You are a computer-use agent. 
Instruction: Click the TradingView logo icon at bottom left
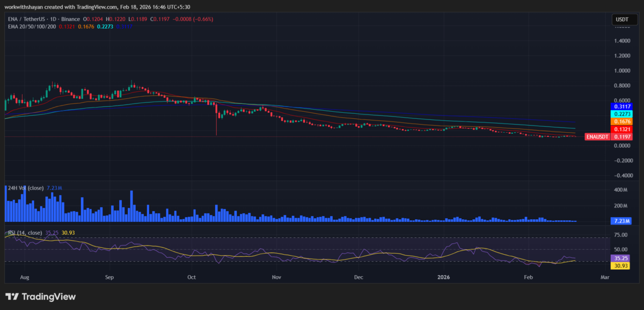tap(12, 296)
